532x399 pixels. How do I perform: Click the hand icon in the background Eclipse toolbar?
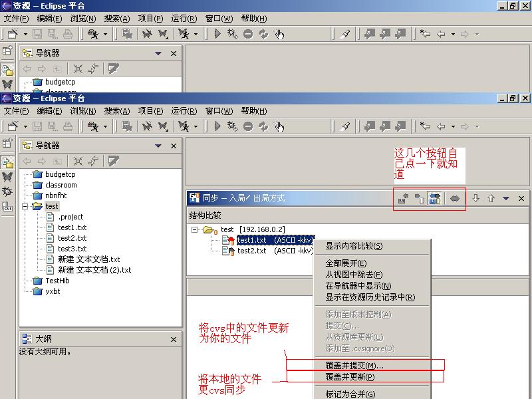(279, 34)
